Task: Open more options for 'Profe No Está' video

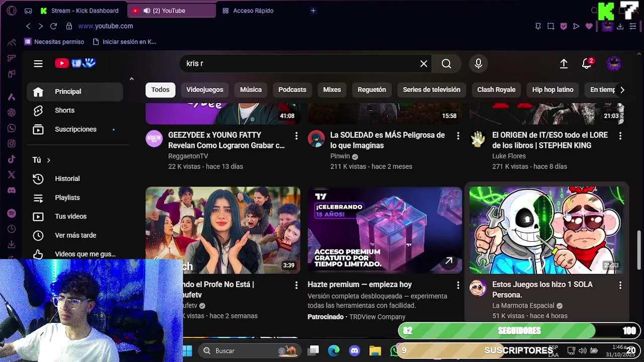Action: 296,285
